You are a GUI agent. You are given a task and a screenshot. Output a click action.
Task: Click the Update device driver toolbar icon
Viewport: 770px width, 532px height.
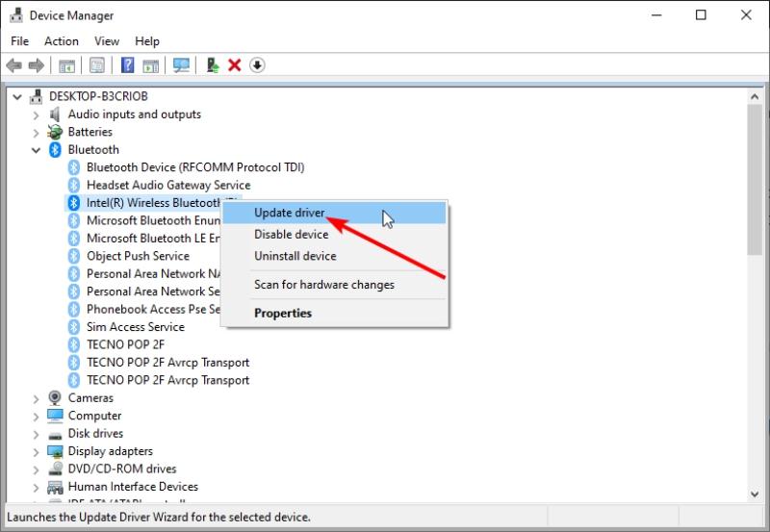(x=213, y=65)
